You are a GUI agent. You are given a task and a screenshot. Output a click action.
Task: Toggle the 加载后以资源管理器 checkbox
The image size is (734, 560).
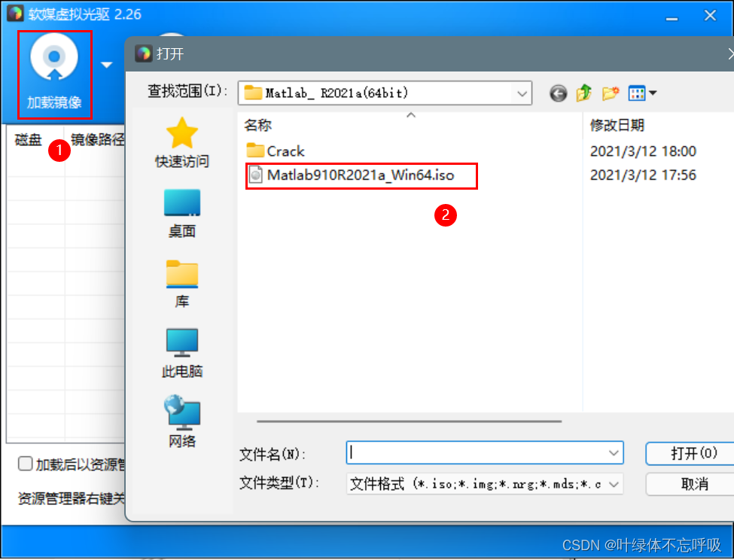(x=25, y=464)
